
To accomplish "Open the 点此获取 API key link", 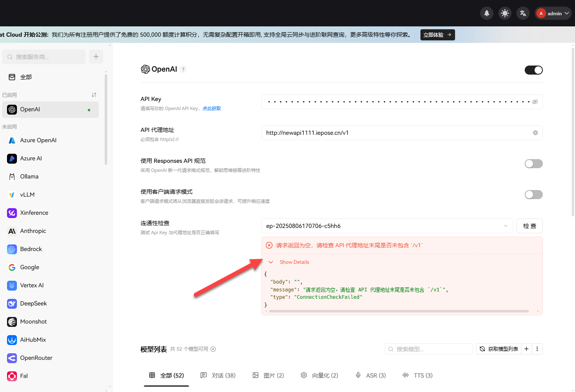I will click(211, 108).
